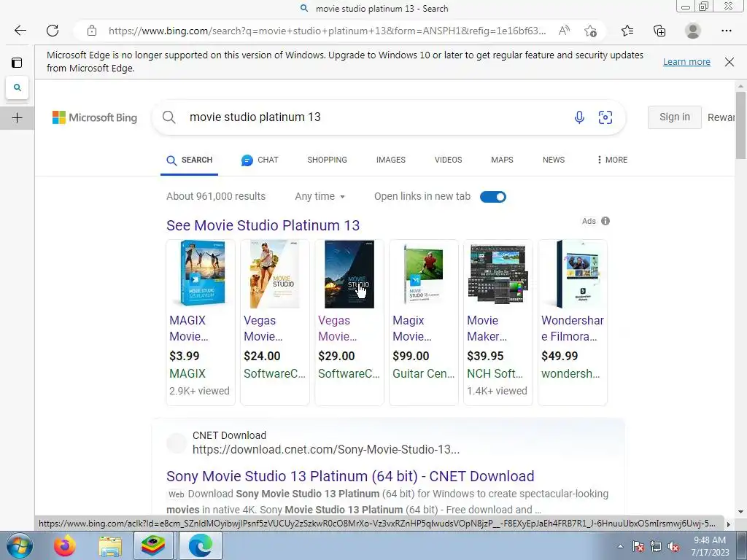Screen dimensions: 747x560
Task: Switch to the IMAGES tab
Action: 391,160
